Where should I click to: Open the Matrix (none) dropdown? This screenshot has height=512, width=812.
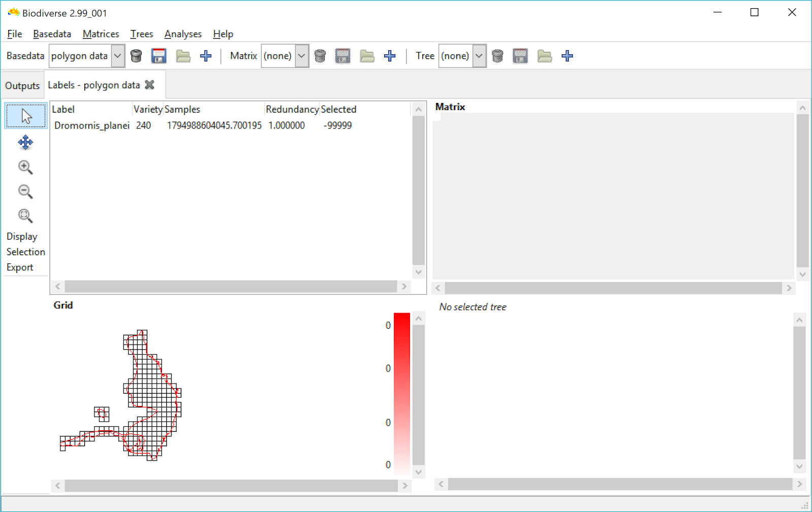(301, 56)
